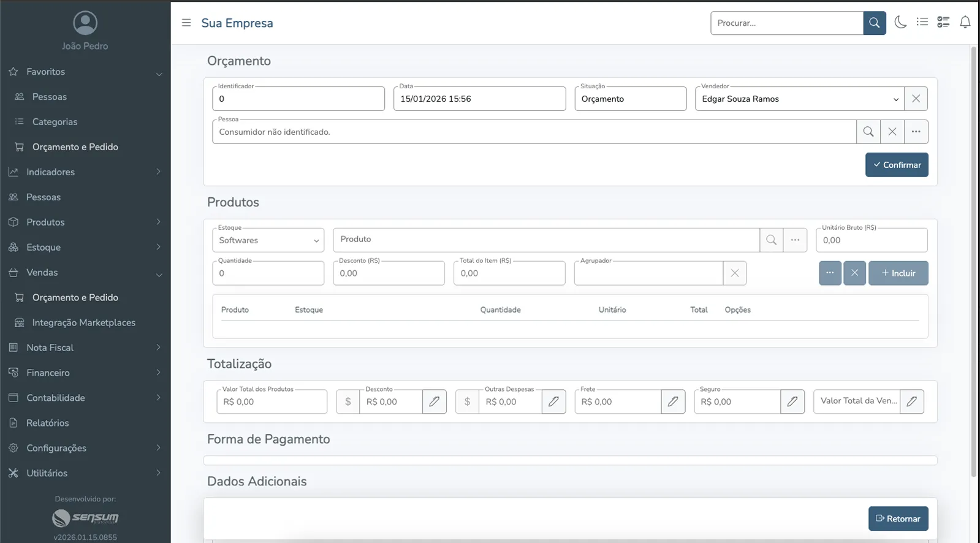Click the magnifier button beside Procurar
The image size is (980, 543).
pos(874,23)
